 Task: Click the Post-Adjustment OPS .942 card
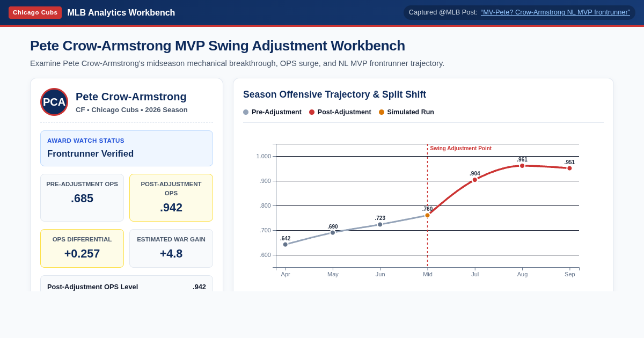point(171,197)
